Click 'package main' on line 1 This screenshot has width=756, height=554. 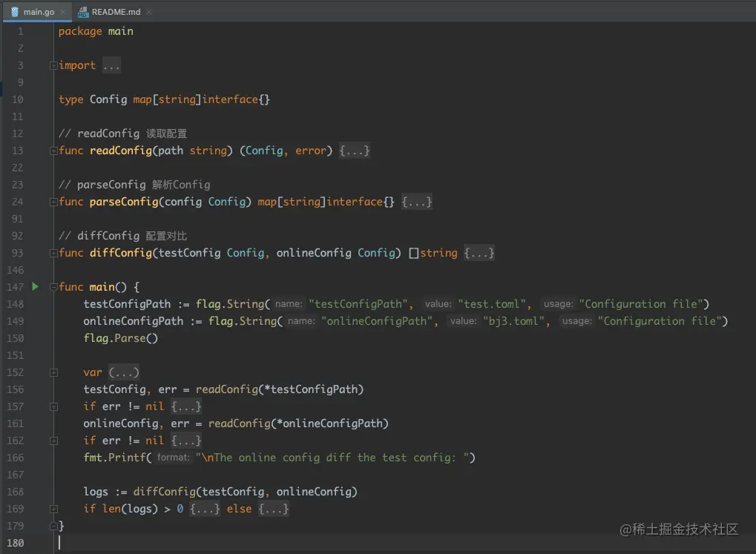96,31
